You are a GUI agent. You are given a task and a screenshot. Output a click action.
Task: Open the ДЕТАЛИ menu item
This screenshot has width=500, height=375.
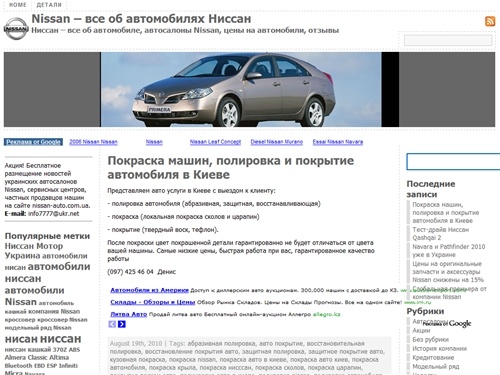point(49,5)
